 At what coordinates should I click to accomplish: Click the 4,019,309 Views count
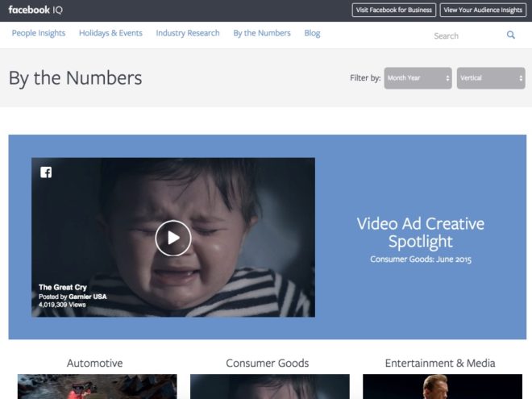coord(62,305)
